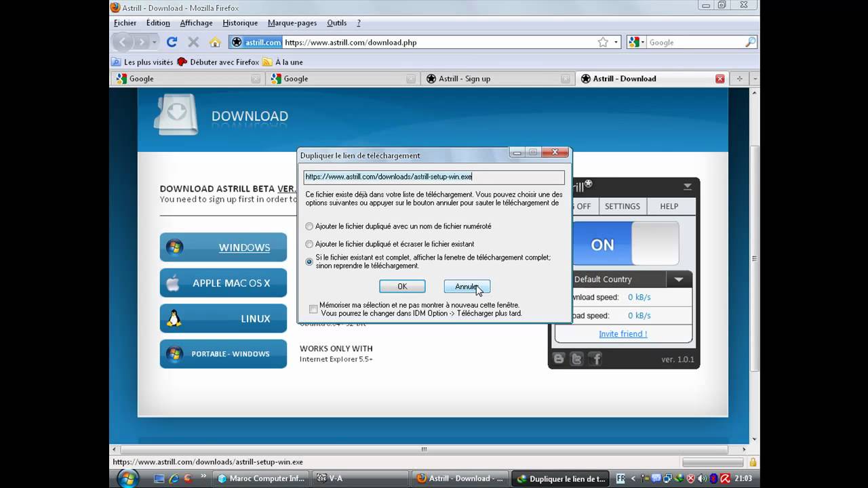Open the Edition menu
Image resolution: width=868 pixels, height=488 pixels.
[158, 23]
